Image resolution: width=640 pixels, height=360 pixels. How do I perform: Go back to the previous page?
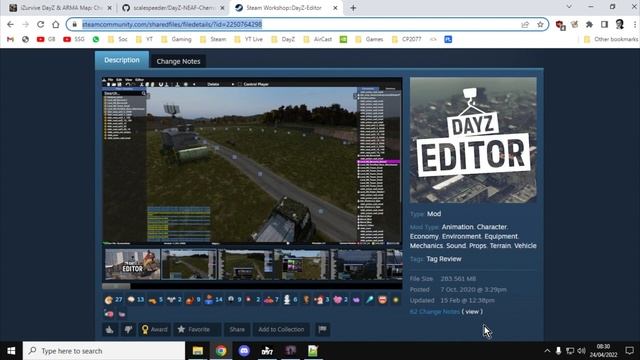pyautogui.click(x=10, y=24)
